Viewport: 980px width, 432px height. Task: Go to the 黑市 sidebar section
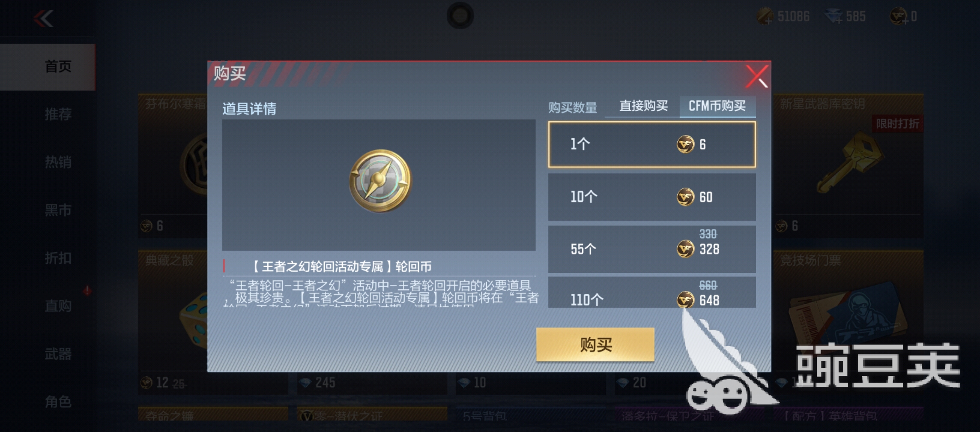(x=58, y=210)
